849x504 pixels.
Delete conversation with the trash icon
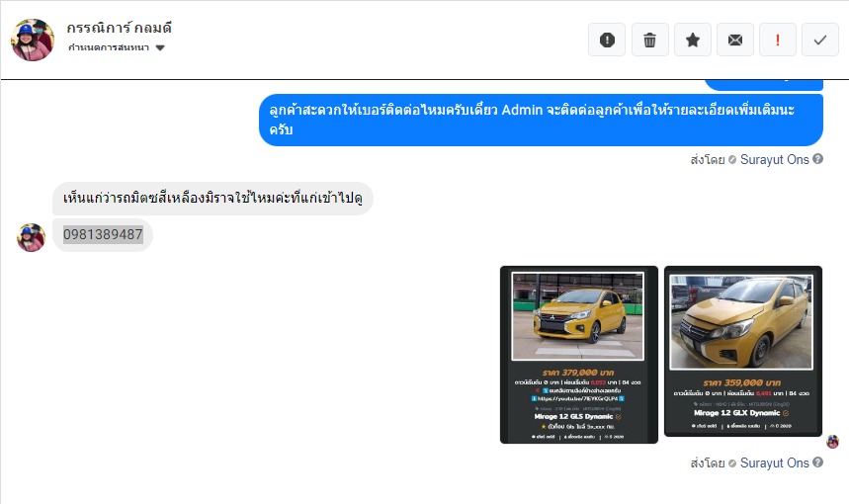pos(649,40)
